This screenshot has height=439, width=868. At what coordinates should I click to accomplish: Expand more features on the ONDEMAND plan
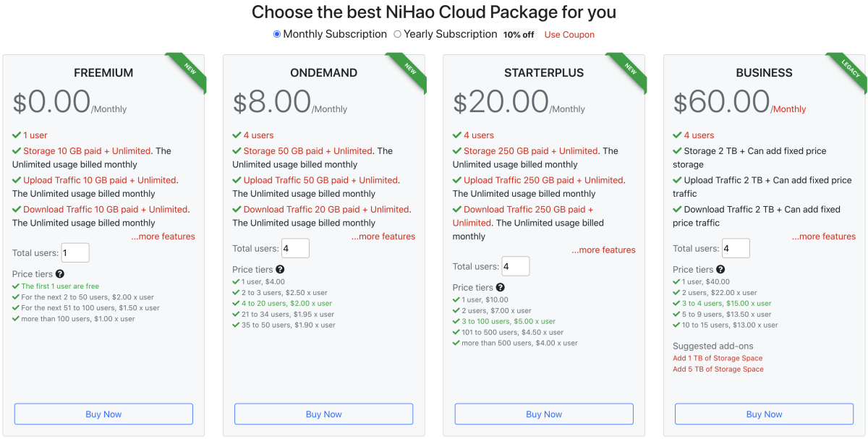tap(383, 236)
